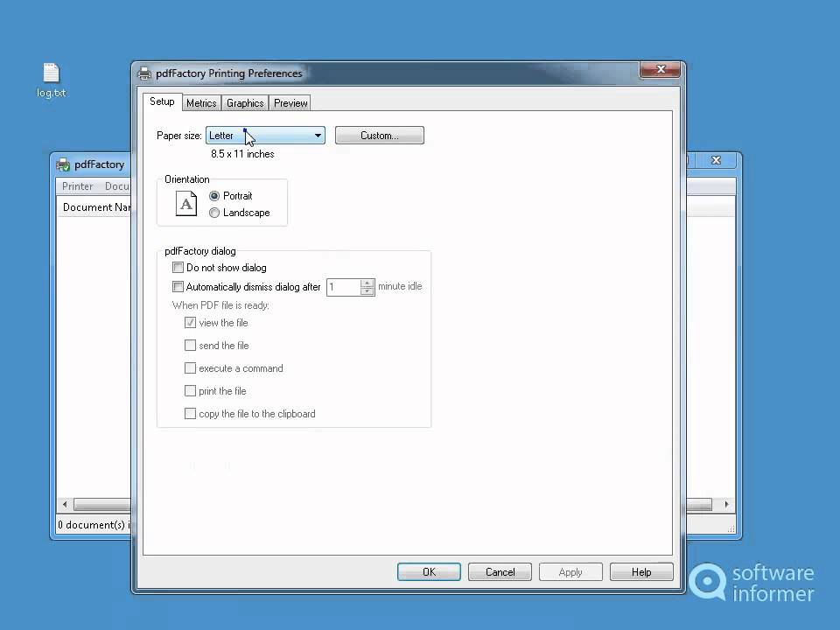Check print the file option

pyautogui.click(x=190, y=390)
